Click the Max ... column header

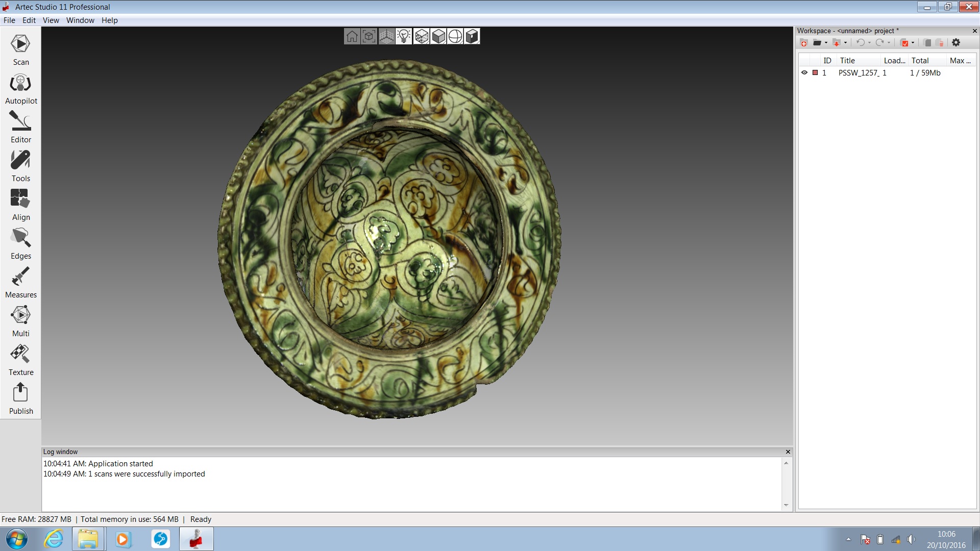tap(960, 61)
